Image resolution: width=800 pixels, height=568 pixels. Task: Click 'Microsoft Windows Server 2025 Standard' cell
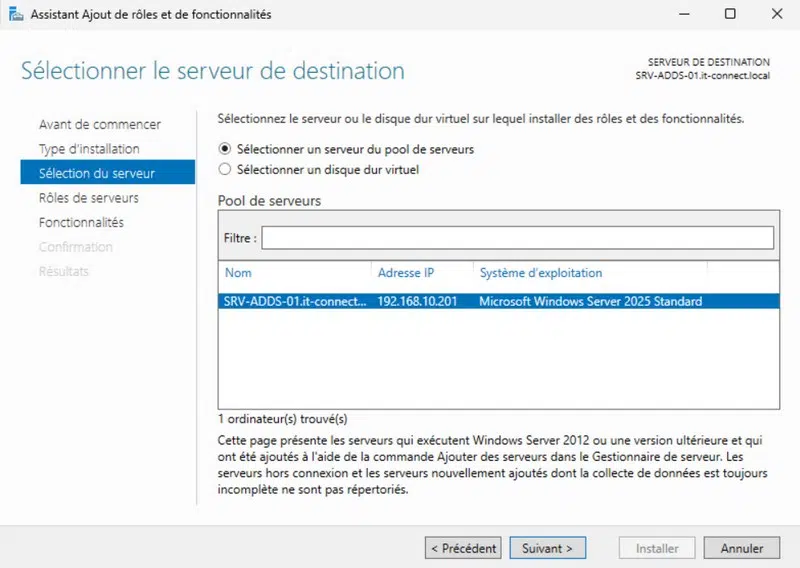(590, 302)
